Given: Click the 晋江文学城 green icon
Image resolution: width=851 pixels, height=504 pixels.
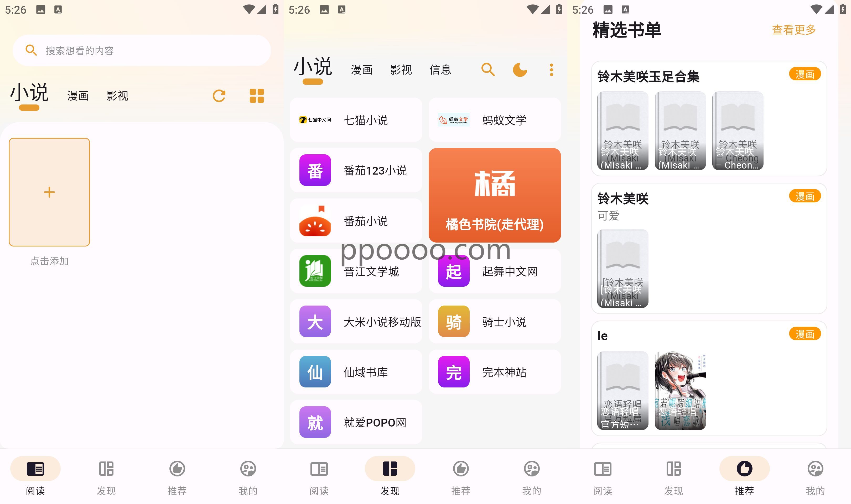Looking at the screenshot, I should pyautogui.click(x=315, y=271).
